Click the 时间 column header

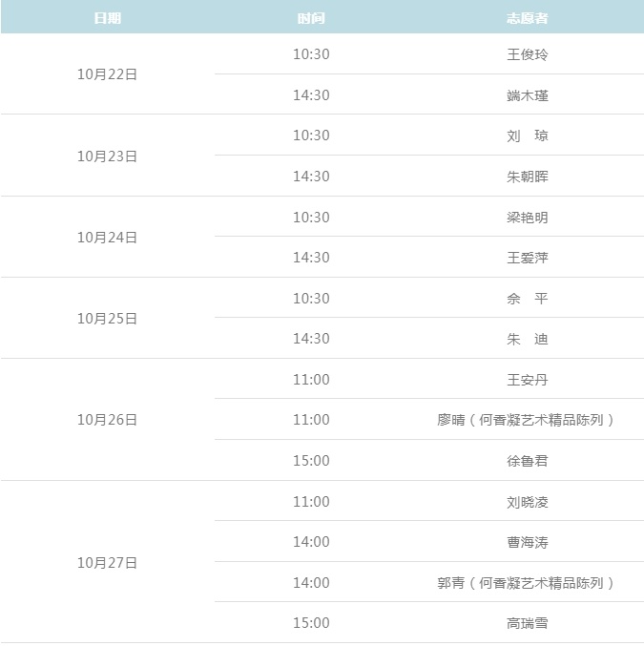tap(311, 18)
